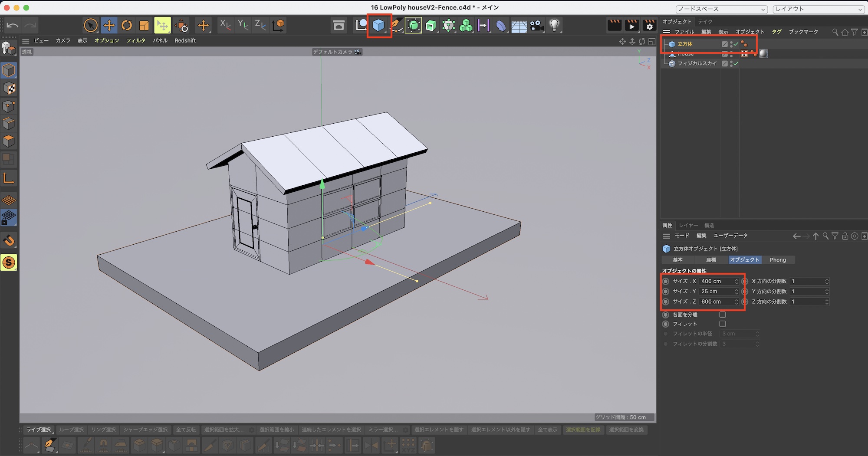Select フィジカルスカイ in object manager

tap(697, 63)
